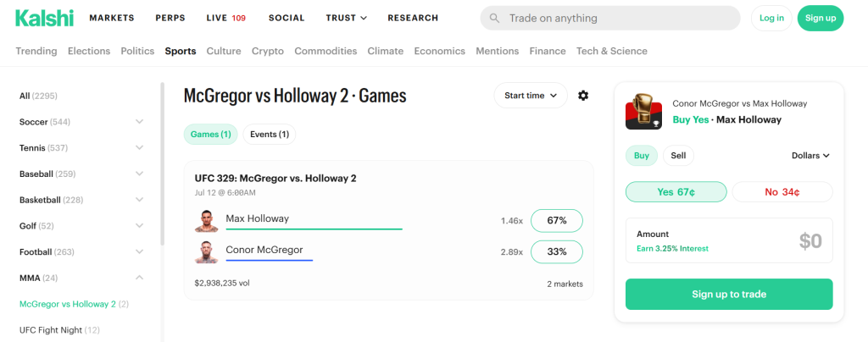Open the settings gear next to Start time
This screenshot has height=342, width=868.
coord(583,96)
